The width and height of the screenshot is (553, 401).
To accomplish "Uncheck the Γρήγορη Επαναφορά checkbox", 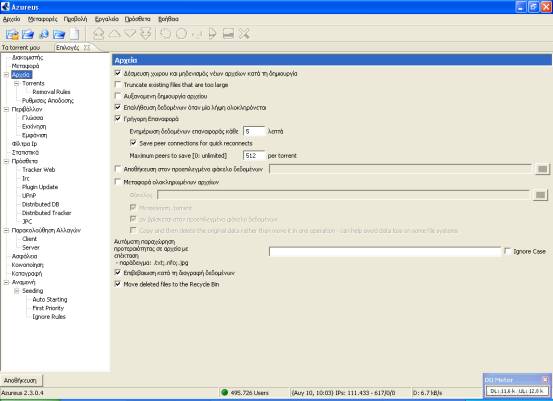I will click(x=118, y=119).
